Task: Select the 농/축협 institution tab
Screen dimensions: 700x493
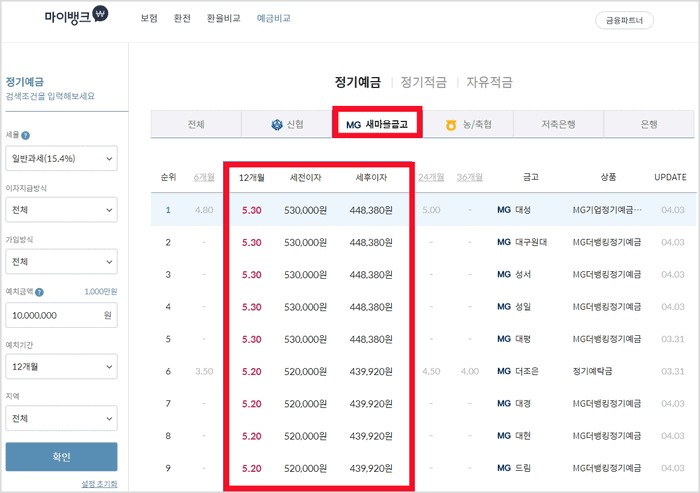Action: pos(468,124)
